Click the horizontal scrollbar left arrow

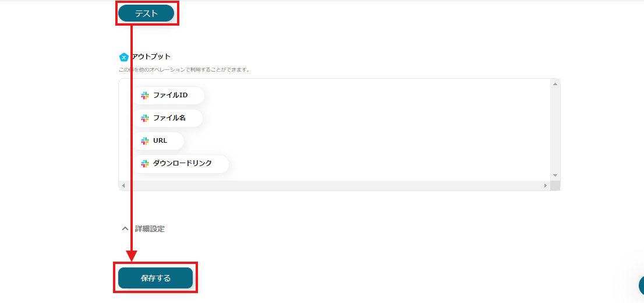(x=123, y=186)
